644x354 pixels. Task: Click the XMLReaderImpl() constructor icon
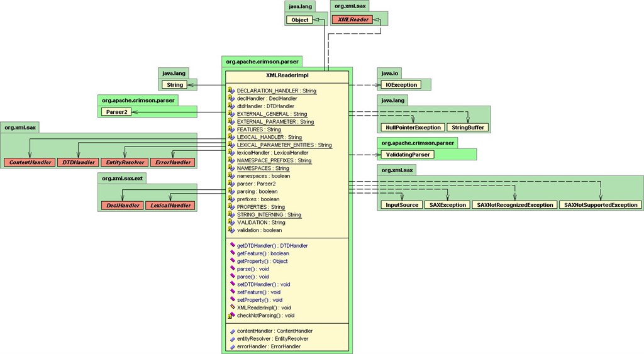233,307
